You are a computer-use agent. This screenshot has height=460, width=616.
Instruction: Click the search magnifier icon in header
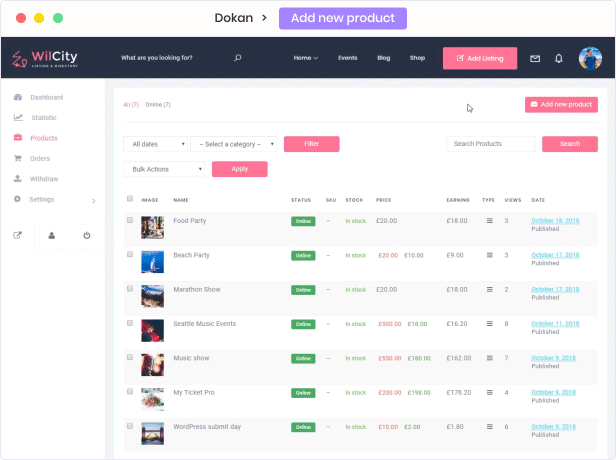[238, 58]
